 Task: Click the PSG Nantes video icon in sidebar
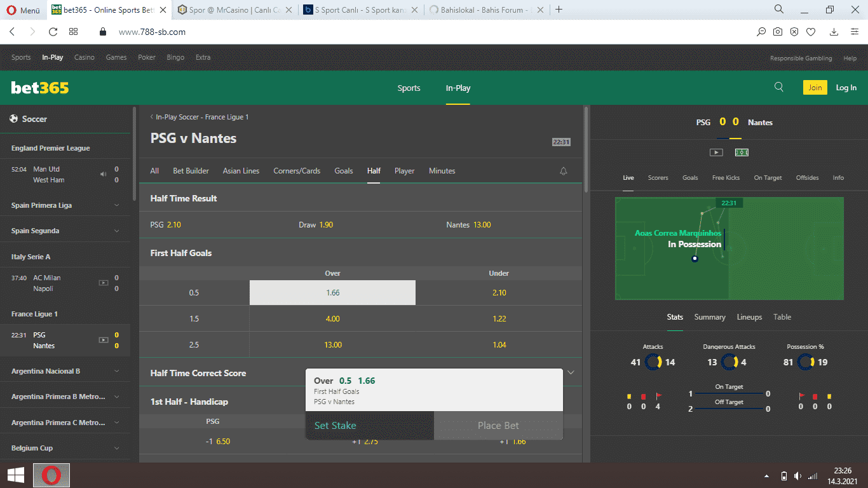tap(103, 340)
